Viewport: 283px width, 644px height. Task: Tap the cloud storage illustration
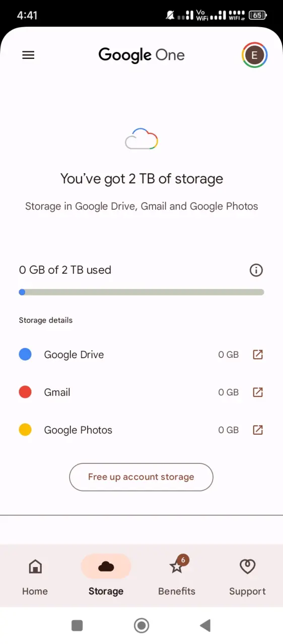point(141,139)
